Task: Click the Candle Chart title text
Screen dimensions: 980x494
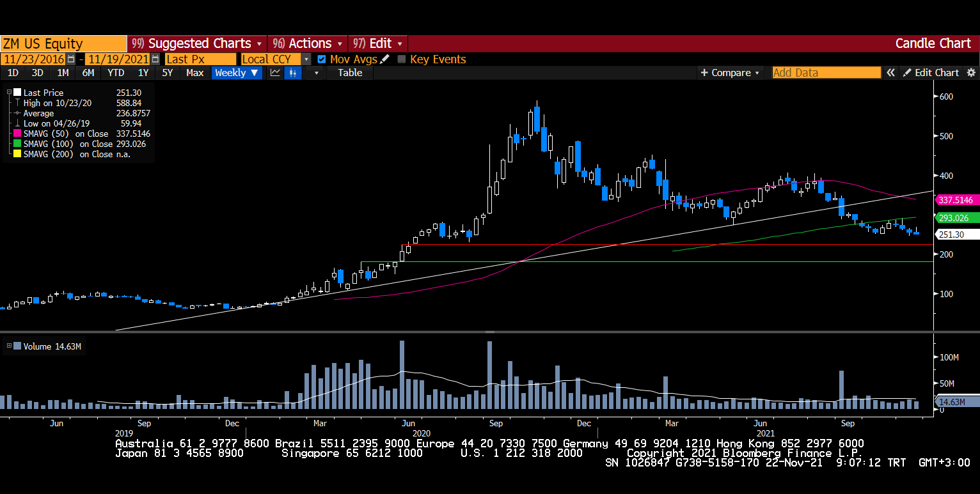Action: tap(933, 43)
